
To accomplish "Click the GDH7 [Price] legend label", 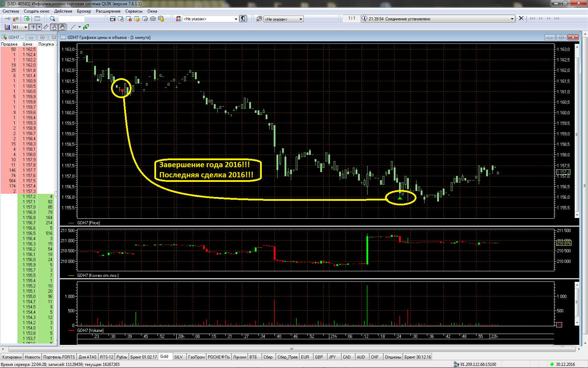I will pos(88,223).
